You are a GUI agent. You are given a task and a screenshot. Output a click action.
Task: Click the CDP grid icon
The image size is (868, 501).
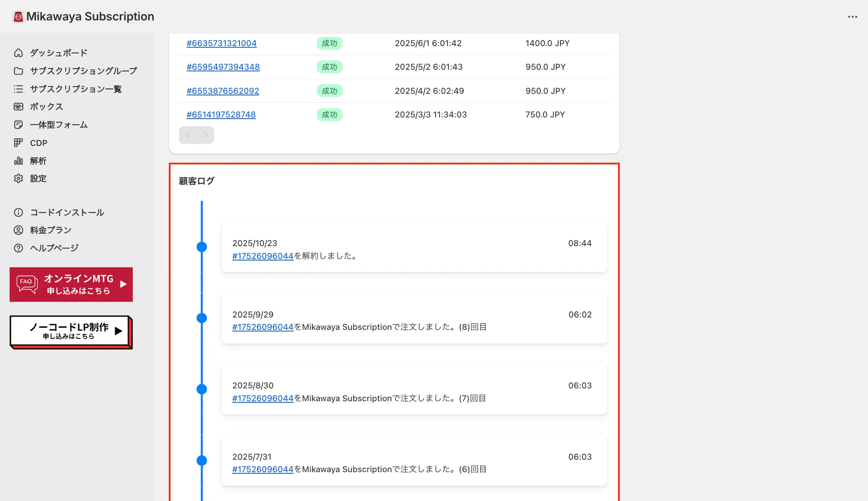[18, 143]
